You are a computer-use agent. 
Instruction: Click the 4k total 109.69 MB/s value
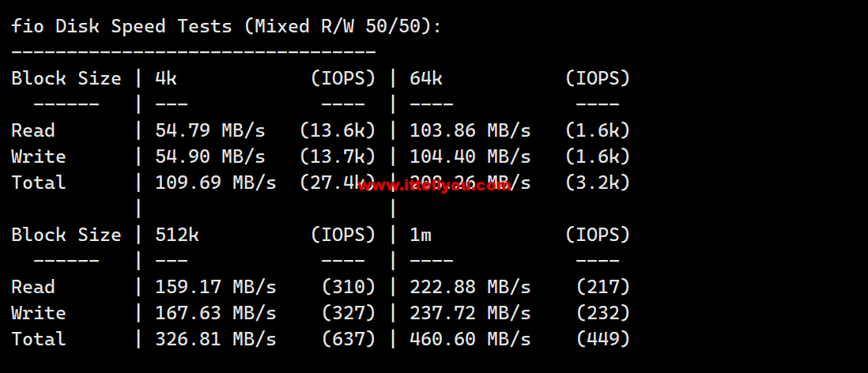(x=215, y=183)
